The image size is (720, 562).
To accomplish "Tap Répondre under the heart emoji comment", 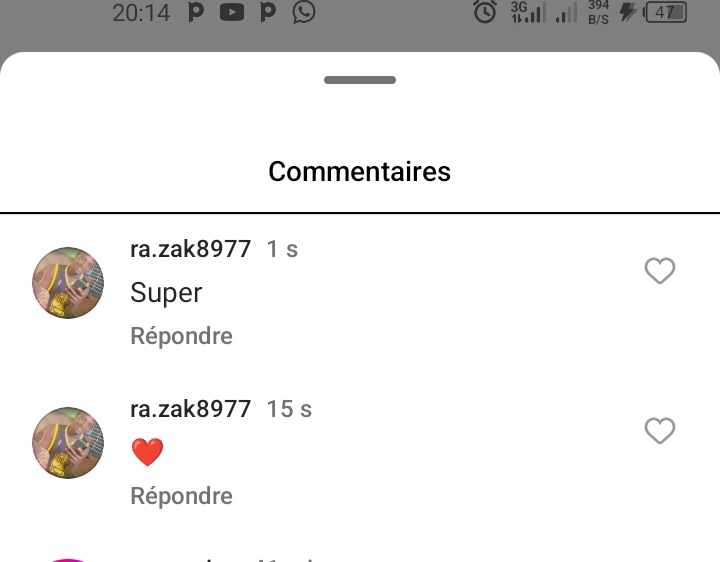I will 181,495.
